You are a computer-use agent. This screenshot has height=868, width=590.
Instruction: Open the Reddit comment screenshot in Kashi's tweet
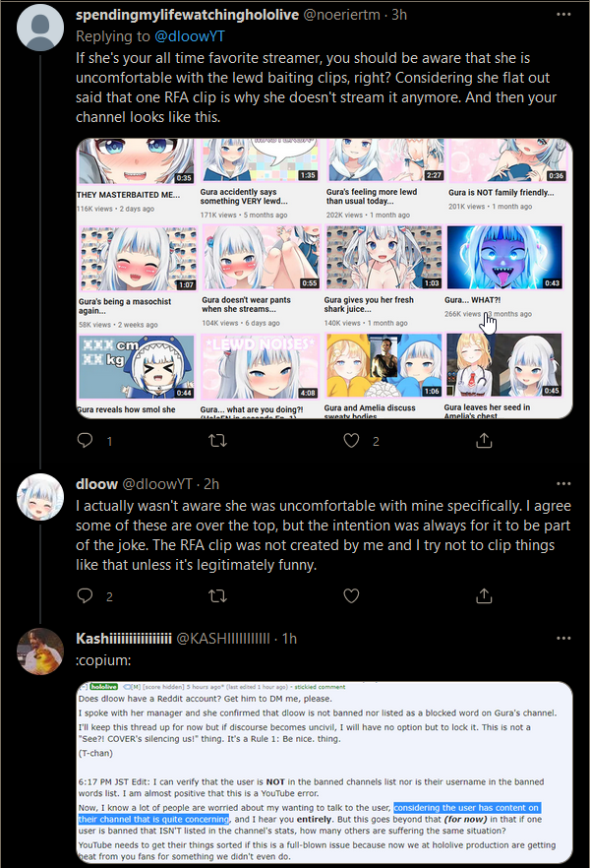324,773
